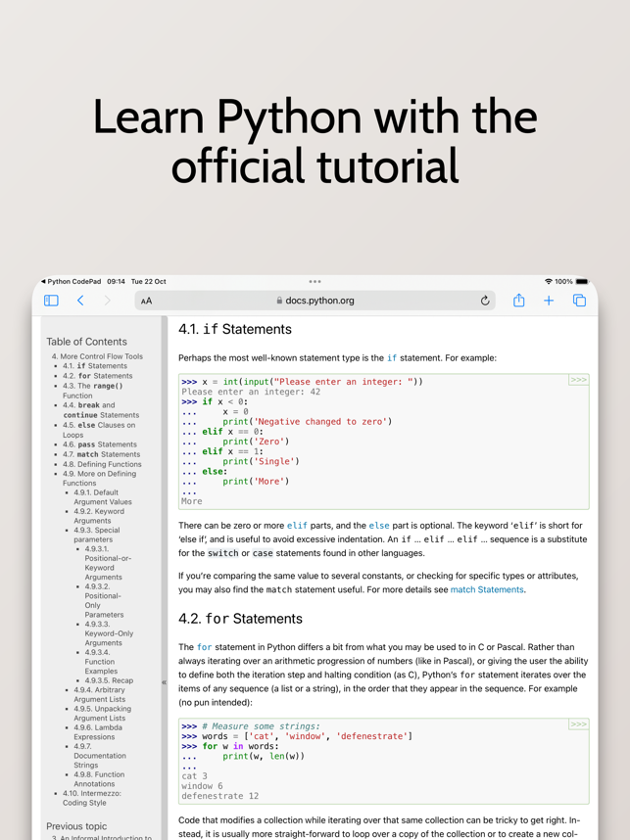The height and width of the screenshot is (840, 630).
Task: Reload the page with the refresh icon
Action: pyautogui.click(x=485, y=301)
